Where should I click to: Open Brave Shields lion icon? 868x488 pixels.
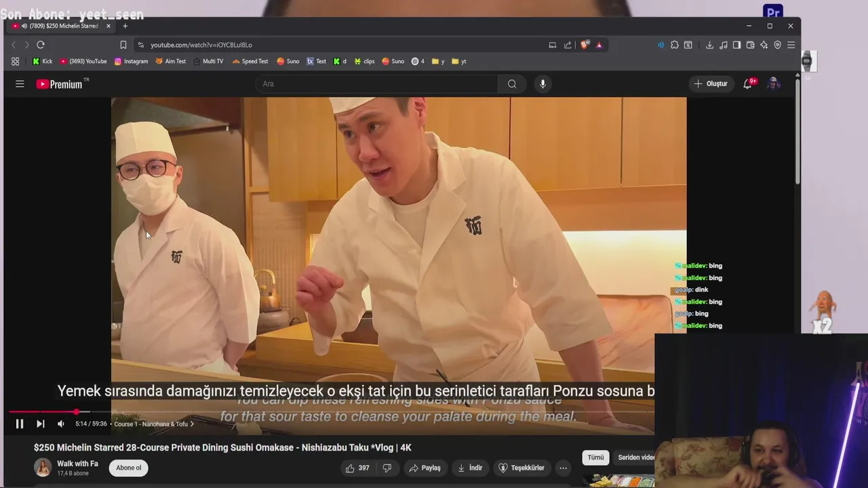click(x=585, y=45)
